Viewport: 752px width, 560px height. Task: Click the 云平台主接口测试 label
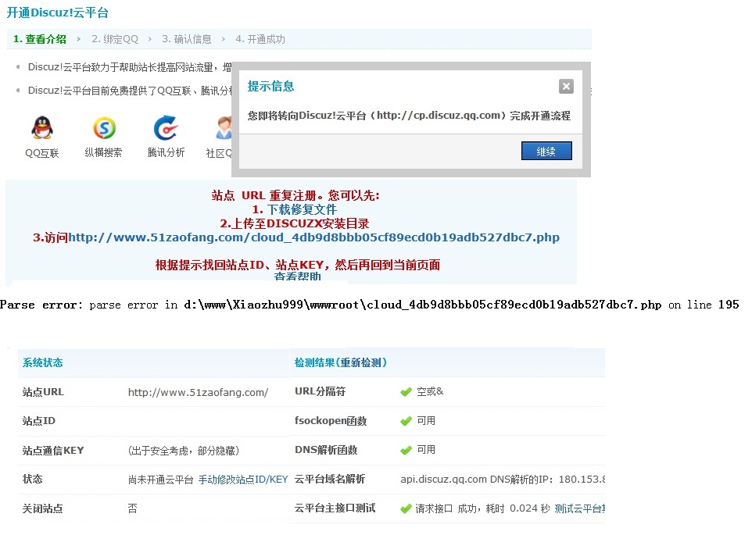tap(335, 508)
